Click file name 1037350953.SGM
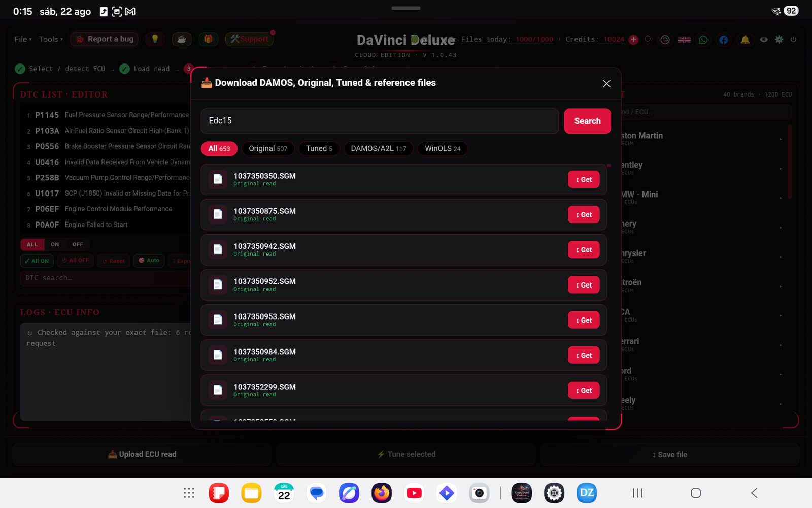The image size is (812, 508). 264,316
